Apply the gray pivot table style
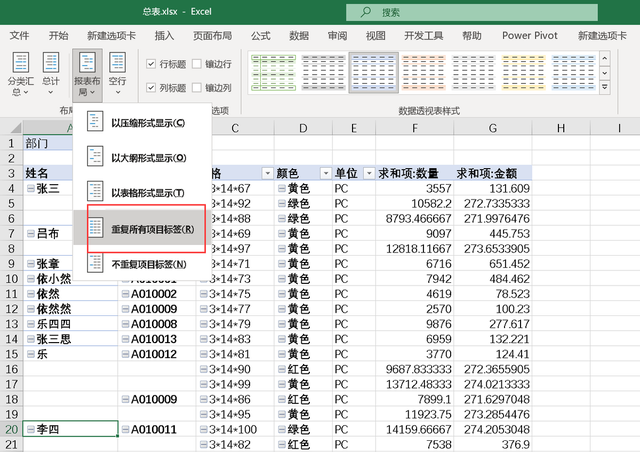Image resolution: width=640 pixels, height=452 pixels. tap(323, 73)
